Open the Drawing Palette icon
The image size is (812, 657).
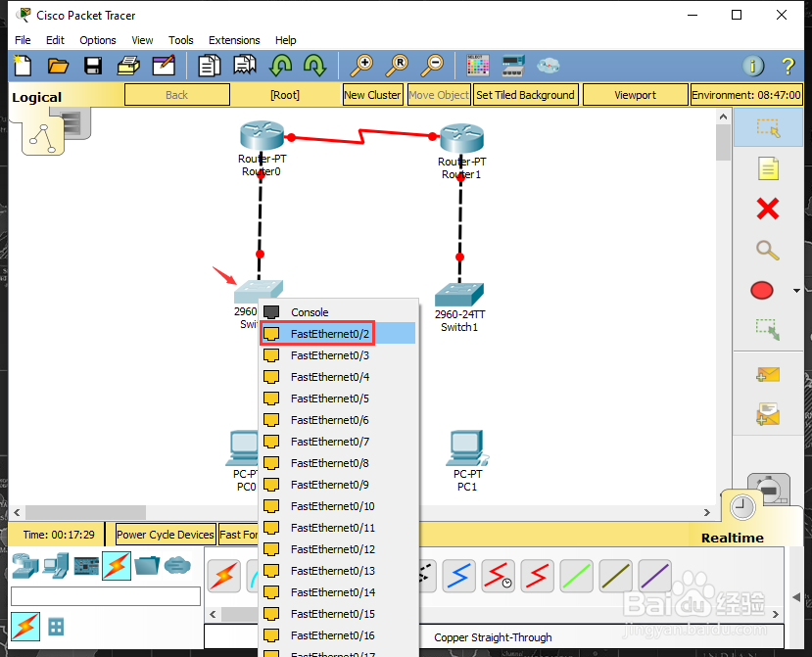point(477,66)
